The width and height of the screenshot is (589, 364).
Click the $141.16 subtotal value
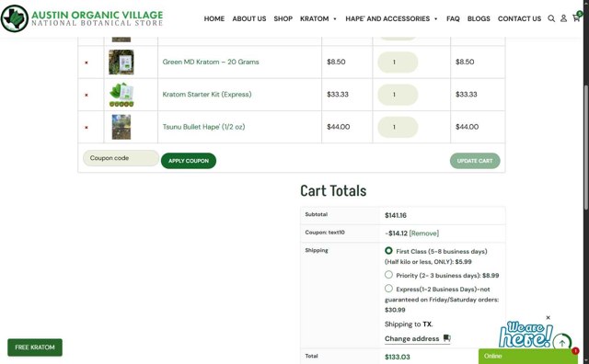click(396, 215)
